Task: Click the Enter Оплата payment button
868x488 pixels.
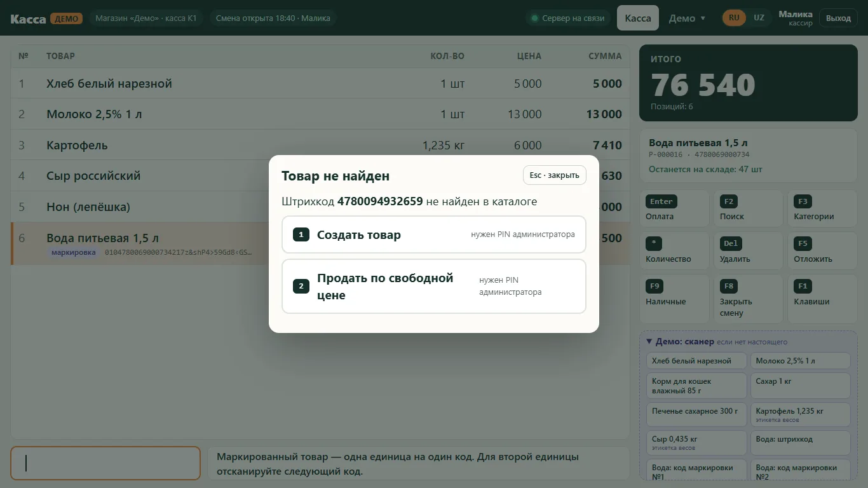Action: point(674,208)
